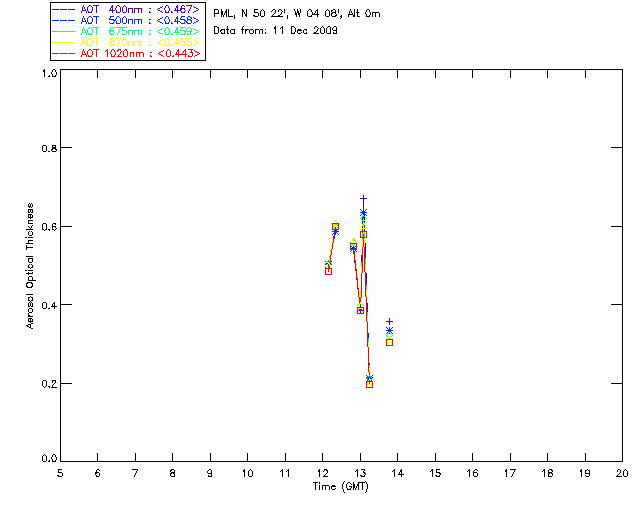Click the 12 hour x-axis label
Viewport: 640px width, 512px height.
click(x=322, y=474)
